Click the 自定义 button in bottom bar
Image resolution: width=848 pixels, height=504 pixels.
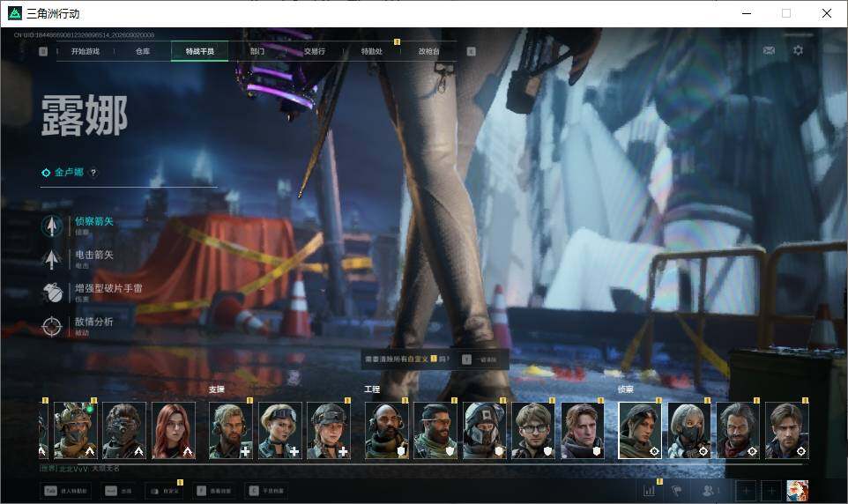(x=165, y=491)
